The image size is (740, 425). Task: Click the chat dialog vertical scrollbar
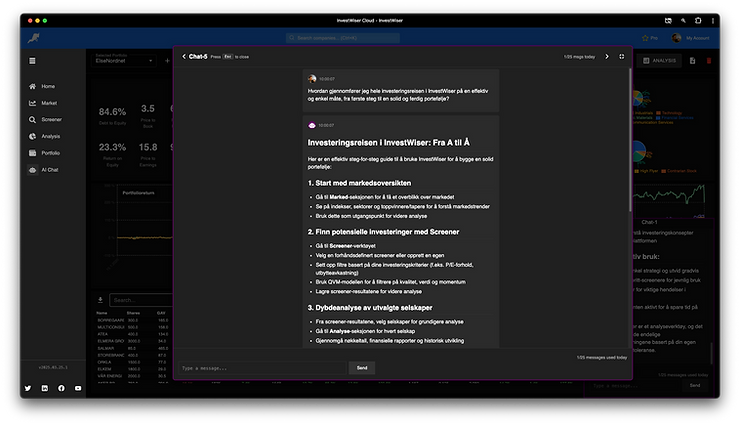630,140
